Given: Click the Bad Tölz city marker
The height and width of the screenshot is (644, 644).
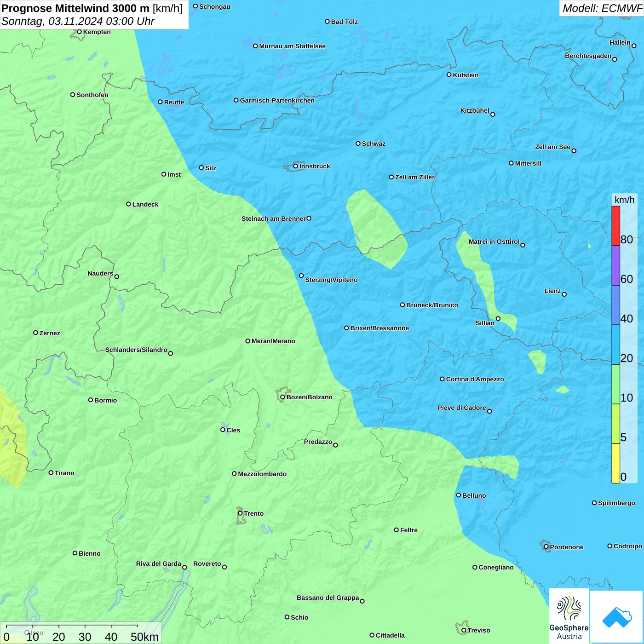Looking at the screenshot, I should pyautogui.click(x=327, y=22).
